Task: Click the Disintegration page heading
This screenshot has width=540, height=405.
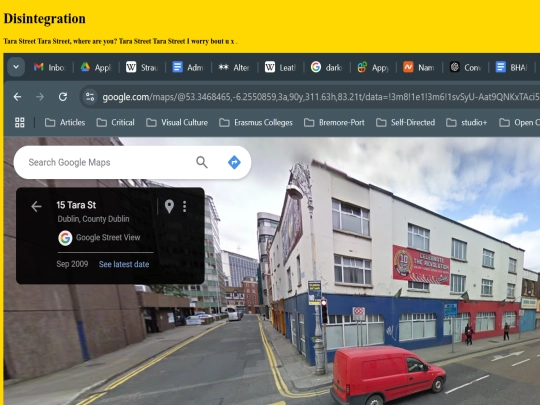Action: (x=44, y=19)
